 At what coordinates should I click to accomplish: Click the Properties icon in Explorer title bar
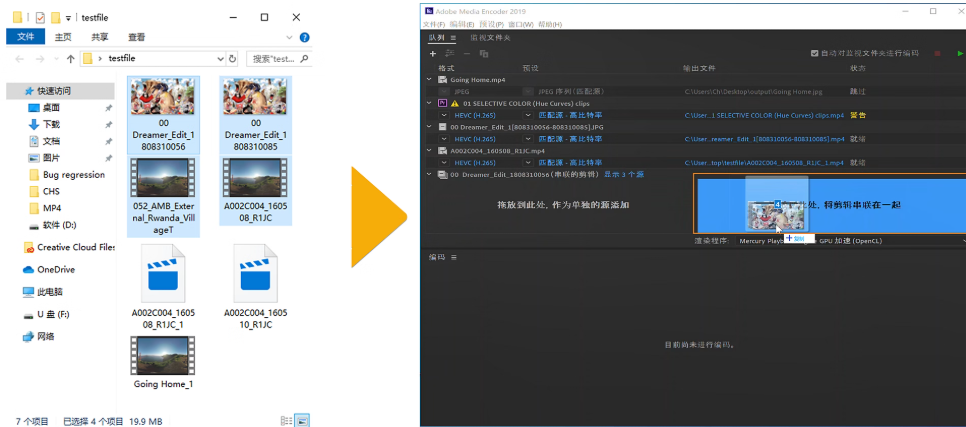[x=40, y=17]
